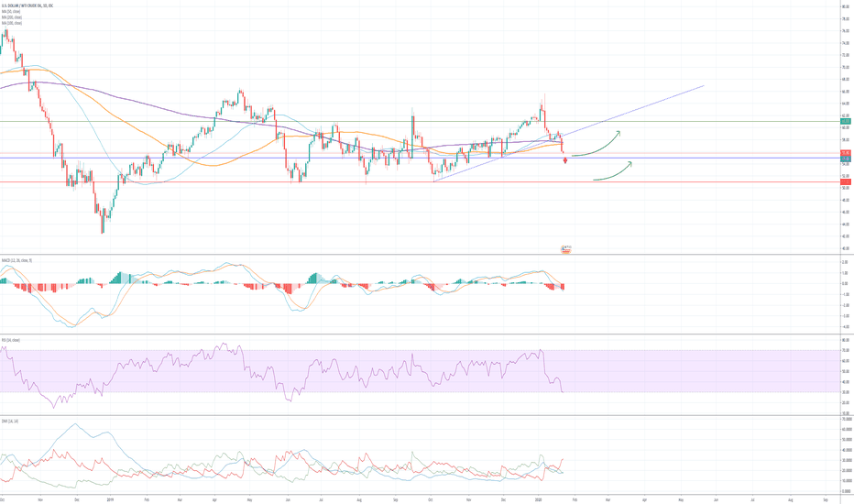Viewport: 854px width, 504px height.
Task: Select the MA (100, close) indicator label
Action: pyautogui.click(x=11, y=24)
